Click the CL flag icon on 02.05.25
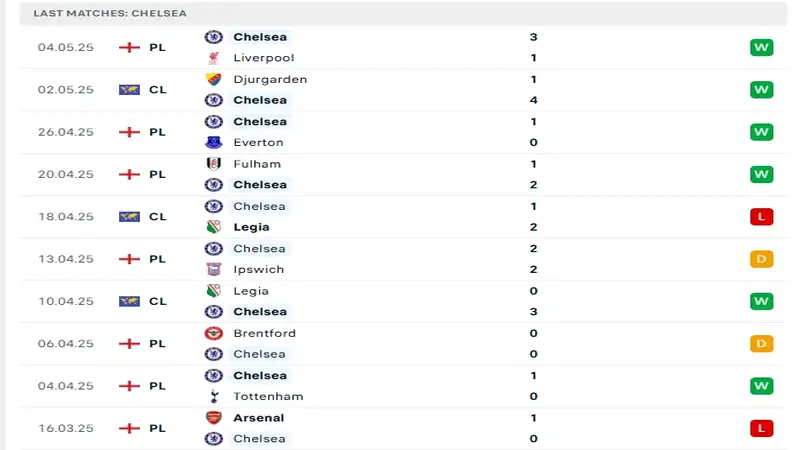 pos(129,90)
